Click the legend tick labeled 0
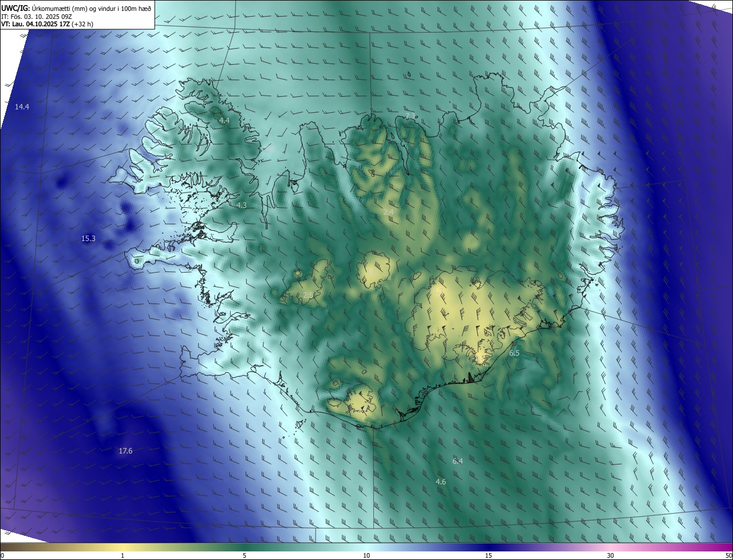This screenshot has width=733, height=560. [2, 556]
